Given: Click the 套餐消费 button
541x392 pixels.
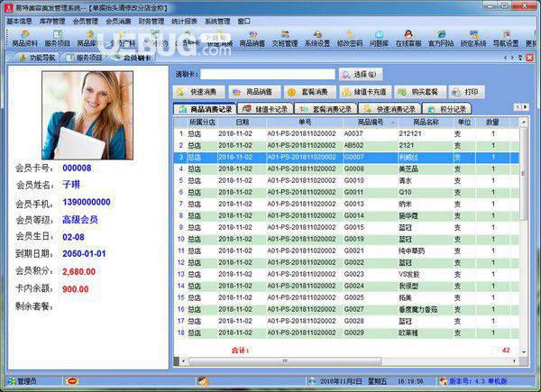Looking at the screenshot, I should tap(310, 92).
